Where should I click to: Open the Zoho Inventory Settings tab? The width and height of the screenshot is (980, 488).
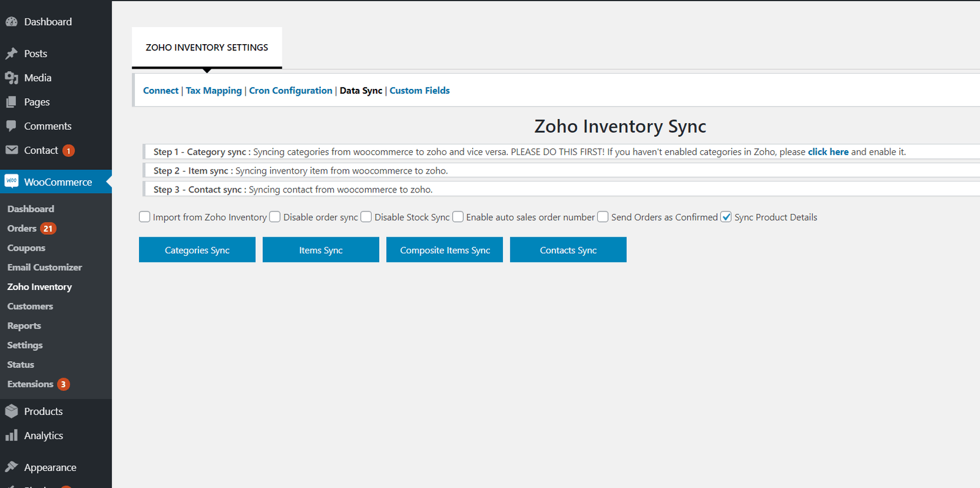tap(207, 47)
